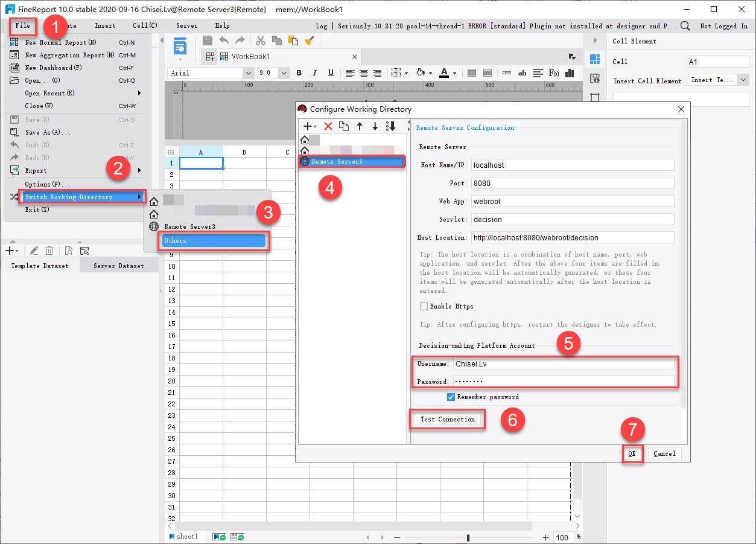Insert a chart using the chart toolbar icon
The image size is (756, 544).
point(569,72)
